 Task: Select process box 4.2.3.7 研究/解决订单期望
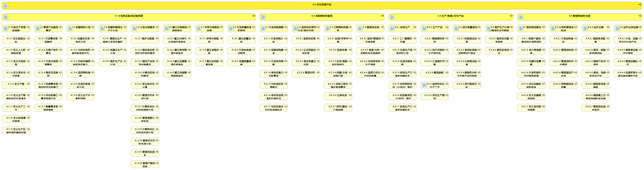click(x=338, y=108)
